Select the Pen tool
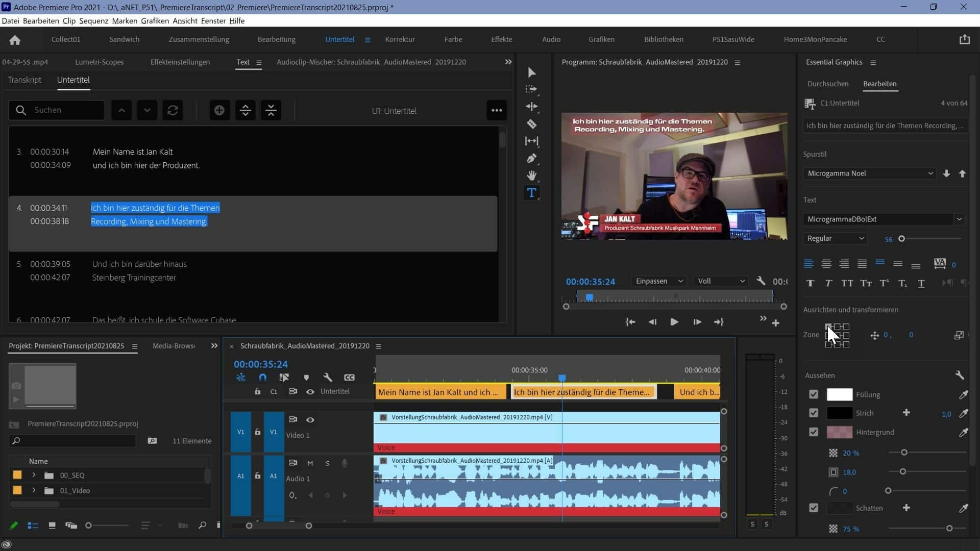 click(531, 159)
